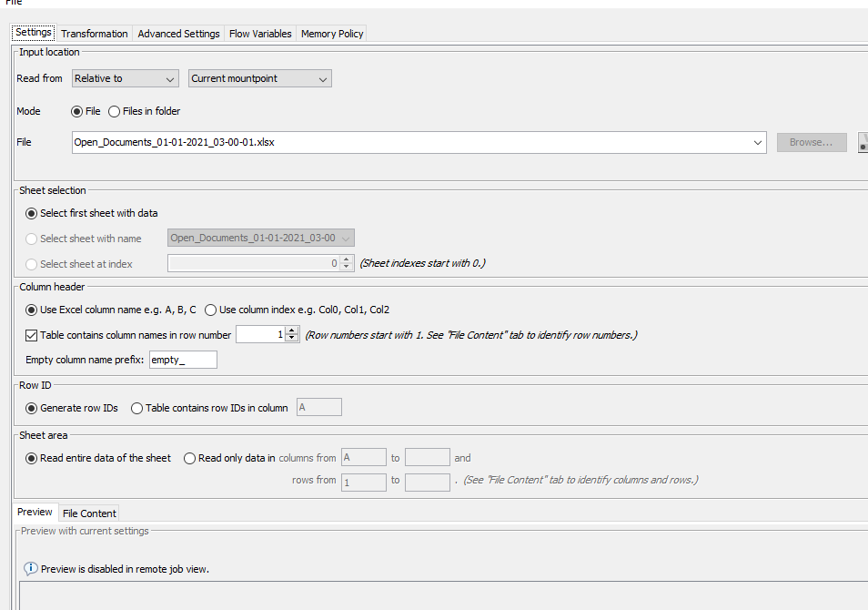This screenshot has width=868, height=610.
Task: Increase the sheet index value
Action: pyautogui.click(x=347, y=259)
